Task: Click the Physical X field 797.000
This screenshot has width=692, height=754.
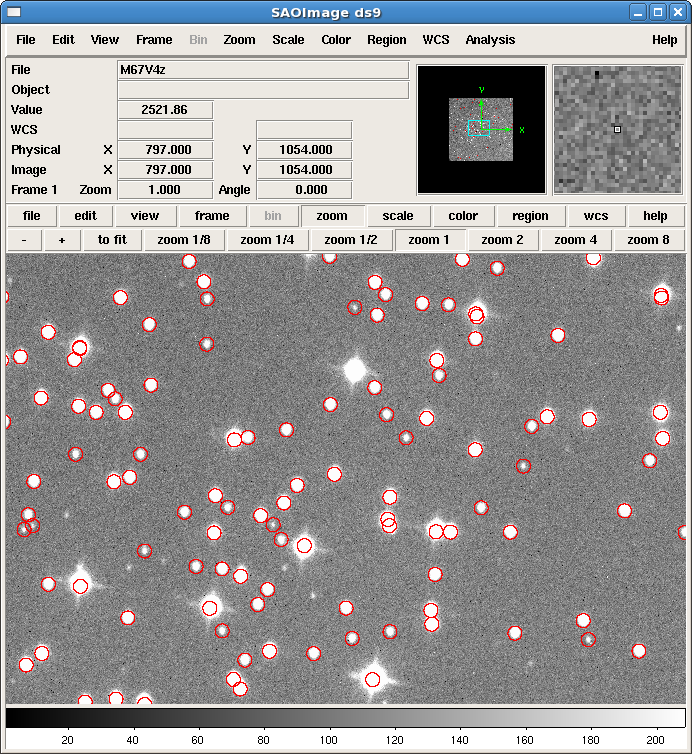Action: pos(165,150)
